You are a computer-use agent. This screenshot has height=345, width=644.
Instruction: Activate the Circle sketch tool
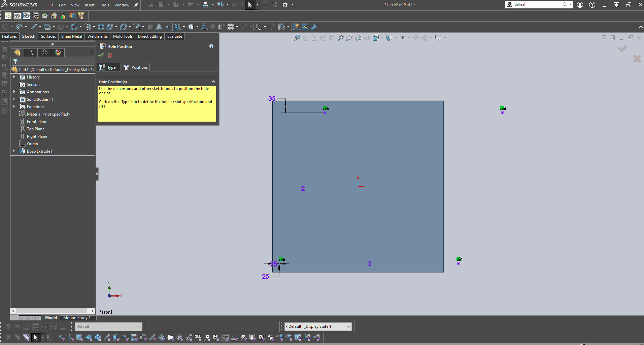(x=74, y=27)
